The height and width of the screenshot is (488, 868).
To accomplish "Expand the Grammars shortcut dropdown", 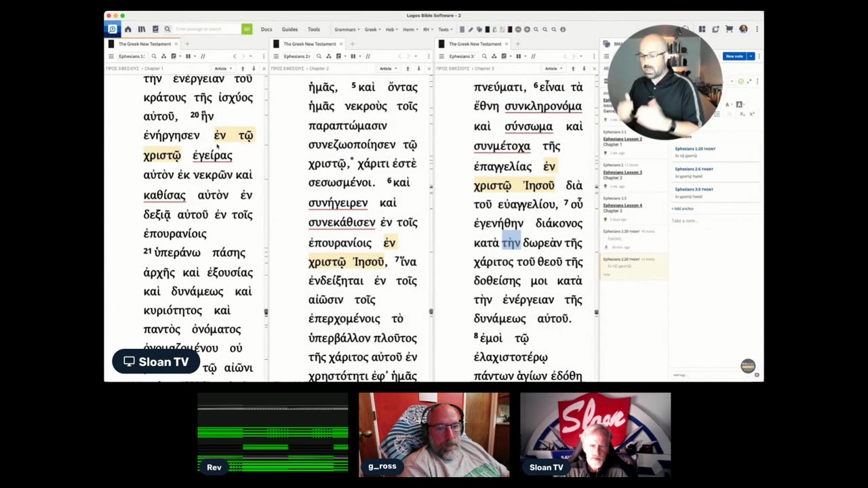I will tap(346, 29).
